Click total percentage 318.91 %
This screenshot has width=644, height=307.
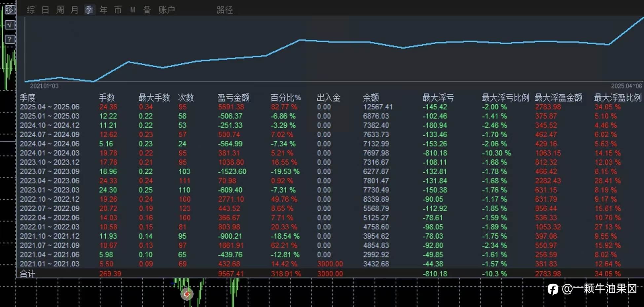286,274
